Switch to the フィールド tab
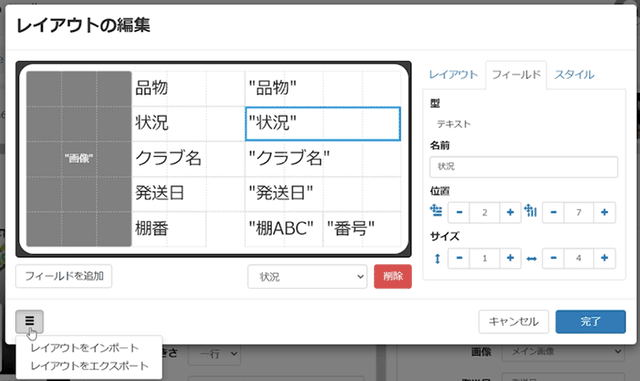The image size is (640, 381). [516, 75]
